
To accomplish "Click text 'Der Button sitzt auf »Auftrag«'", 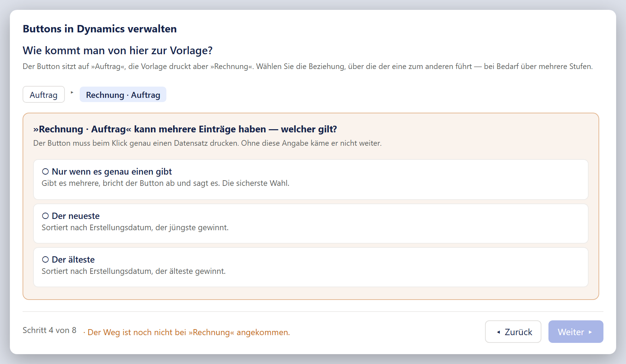I will pyautogui.click(x=74, y=67).
